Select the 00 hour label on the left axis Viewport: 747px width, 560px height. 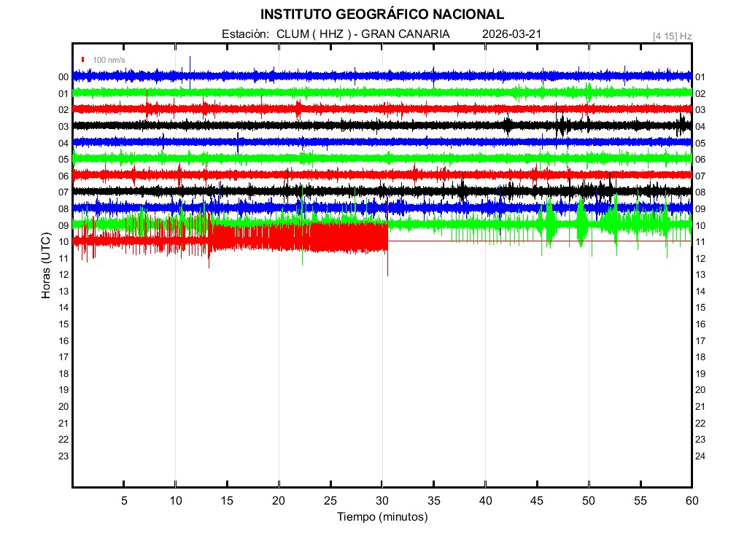point(63,77)
